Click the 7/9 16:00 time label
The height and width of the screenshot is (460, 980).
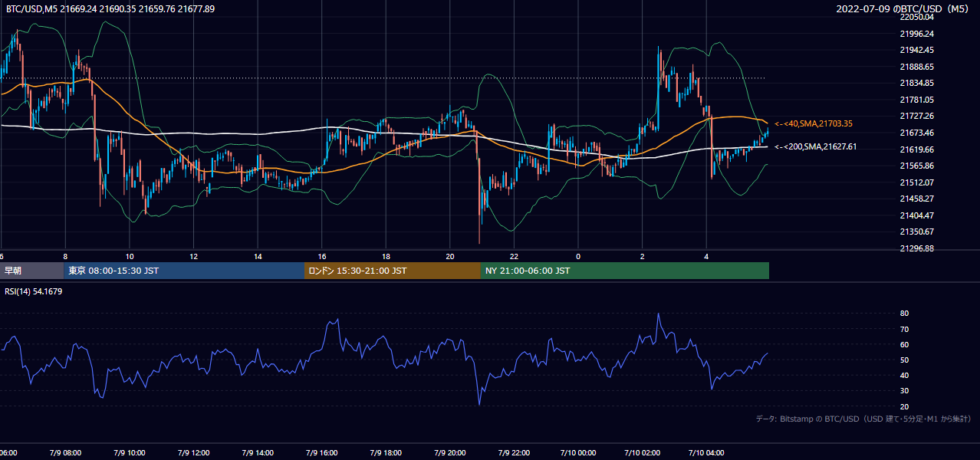coord(321,453)
